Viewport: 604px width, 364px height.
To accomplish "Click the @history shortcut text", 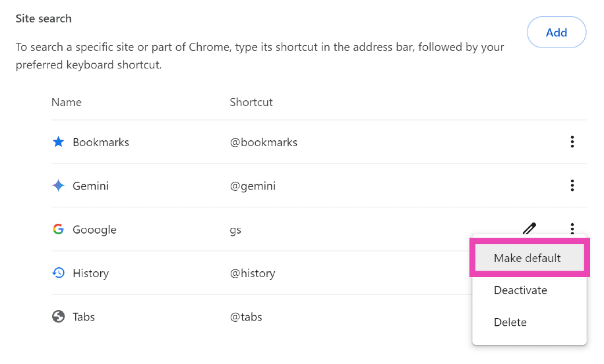I will click(253, 273).
